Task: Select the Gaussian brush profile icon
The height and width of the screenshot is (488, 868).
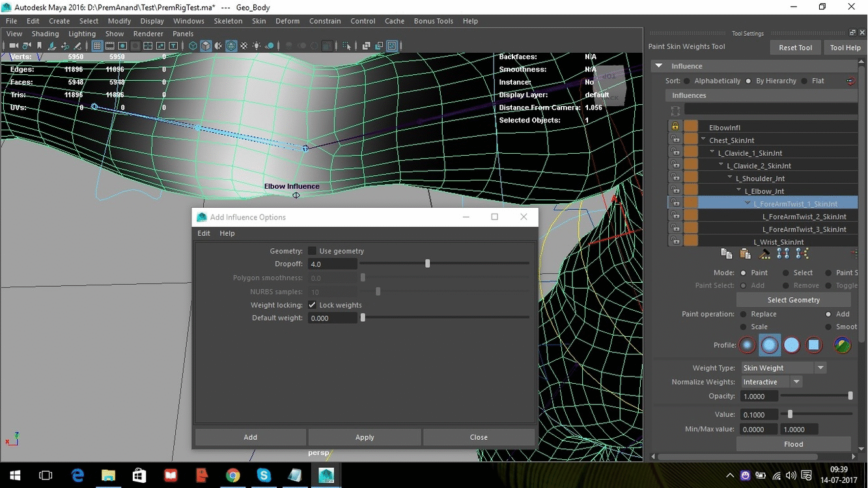Action: tap(748, 345)
